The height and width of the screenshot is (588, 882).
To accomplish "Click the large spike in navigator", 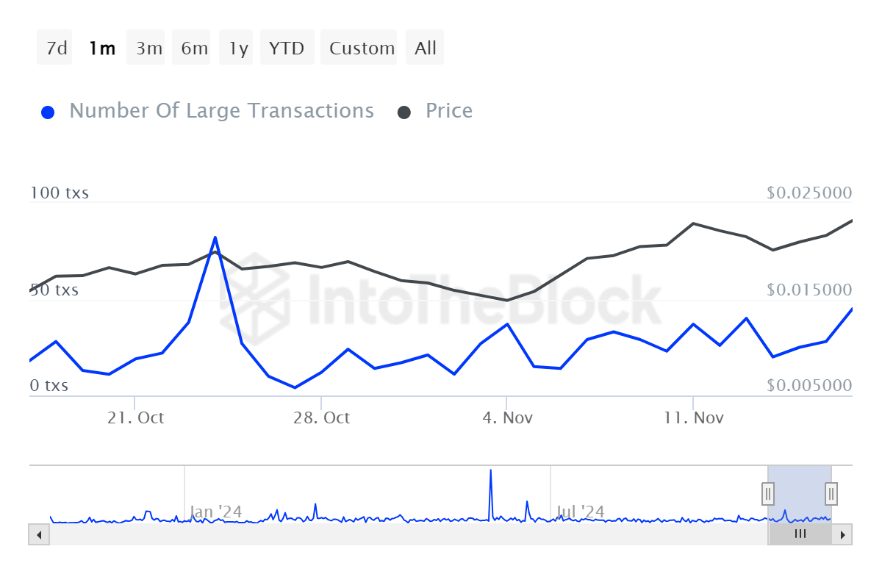I will pyautogui.click(x=490, y=474).
